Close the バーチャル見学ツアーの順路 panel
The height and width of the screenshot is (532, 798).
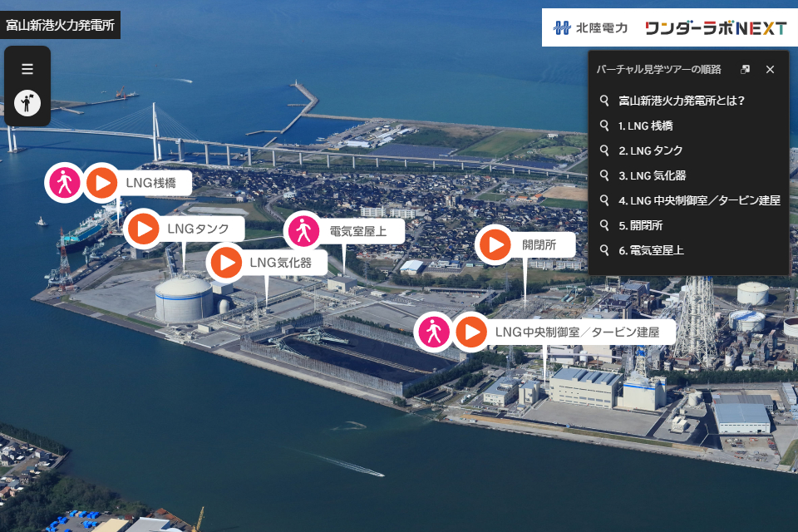point(770,70)
